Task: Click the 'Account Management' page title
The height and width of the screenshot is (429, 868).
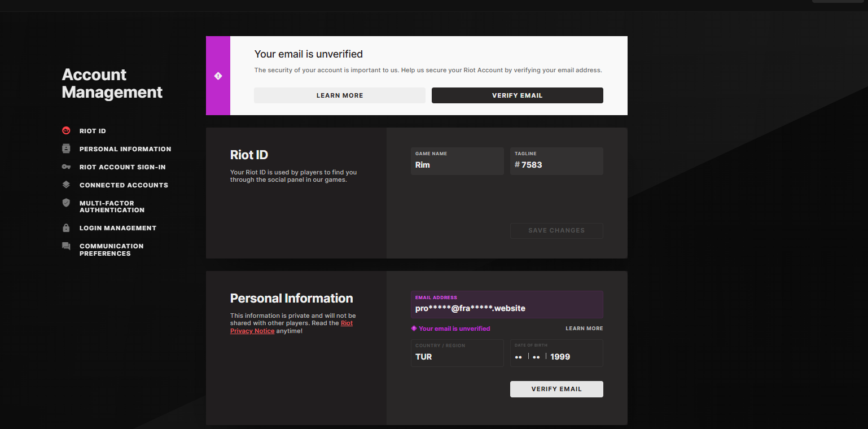Action: (x=112, y=84)
